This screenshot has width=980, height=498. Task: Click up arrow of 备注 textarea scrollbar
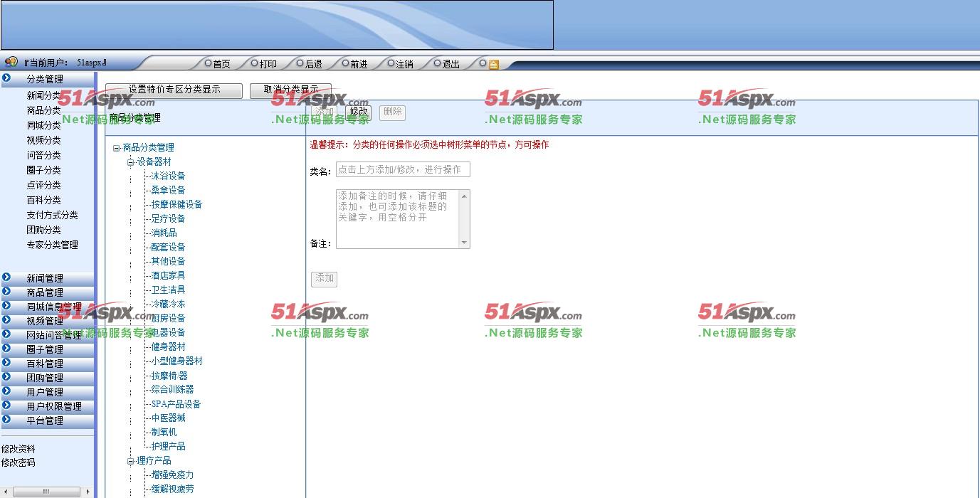[x=465, y=195]
